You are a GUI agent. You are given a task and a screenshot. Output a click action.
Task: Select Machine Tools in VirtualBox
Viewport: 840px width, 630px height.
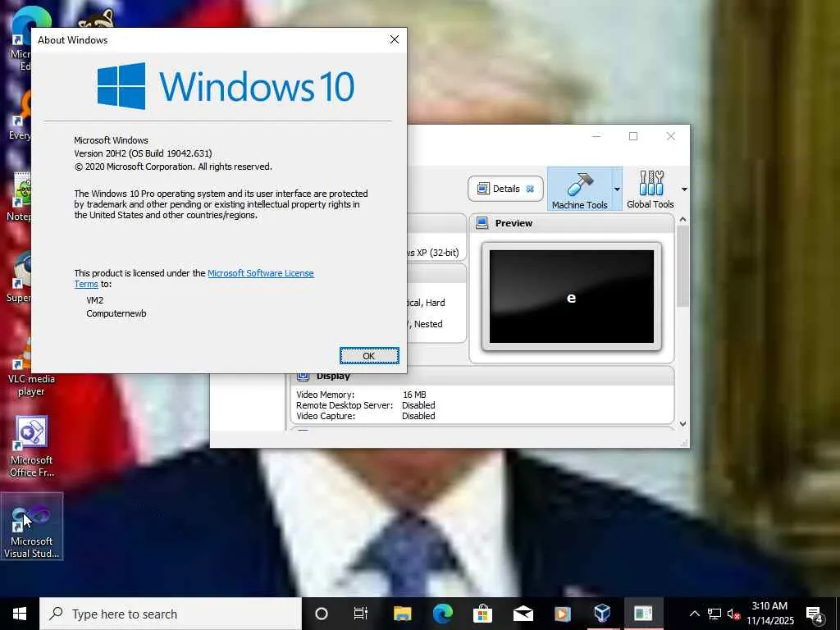pos(580,189)
